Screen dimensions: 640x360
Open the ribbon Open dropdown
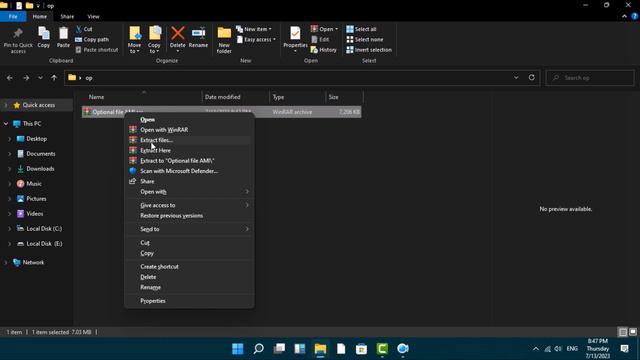(x=324, y=29)
